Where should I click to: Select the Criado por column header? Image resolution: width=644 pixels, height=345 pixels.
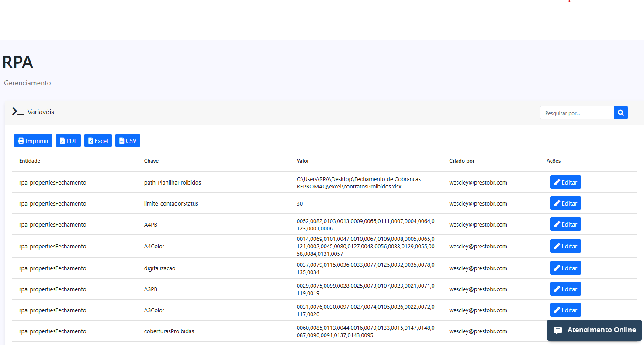[x=462, y=161]
